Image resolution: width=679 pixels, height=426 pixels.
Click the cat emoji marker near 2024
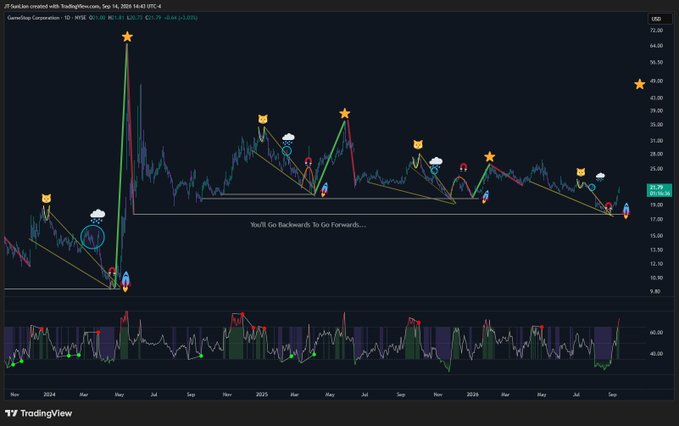[46, 198]
